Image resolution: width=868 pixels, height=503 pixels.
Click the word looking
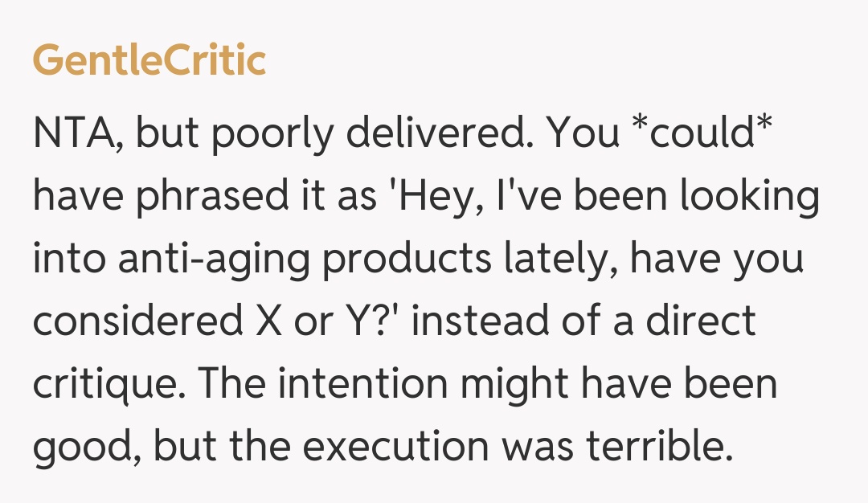click(750, 197)
